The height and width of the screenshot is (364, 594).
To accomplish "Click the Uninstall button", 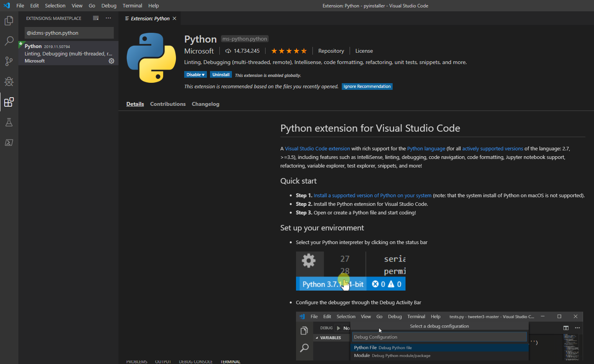I will (221, 75).
